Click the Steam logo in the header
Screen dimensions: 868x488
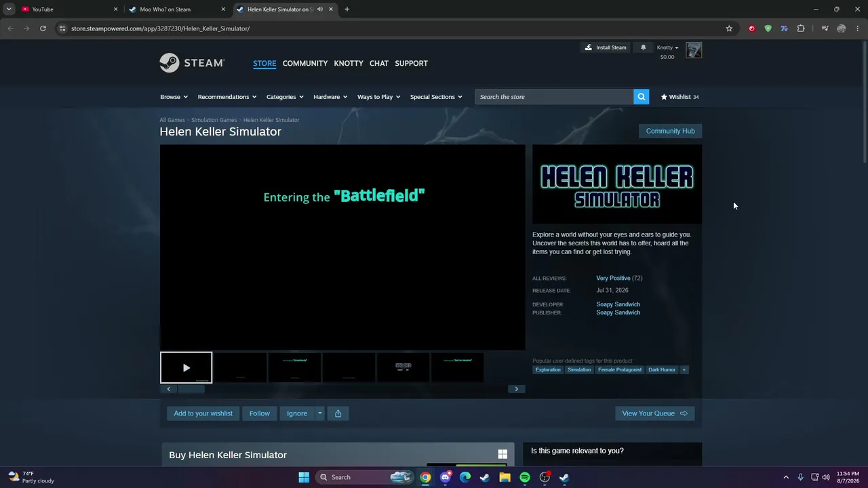[192, 63]
